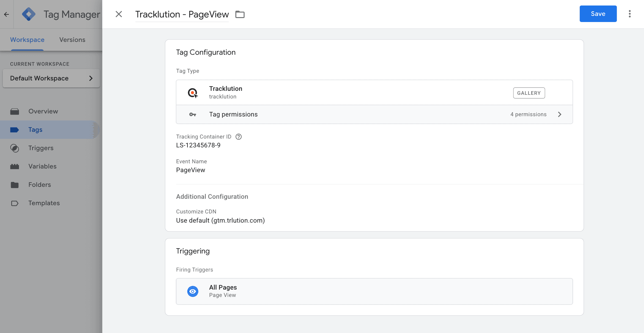Select Tags in sidebar
The image size is (644, 333).
(35, 130)
